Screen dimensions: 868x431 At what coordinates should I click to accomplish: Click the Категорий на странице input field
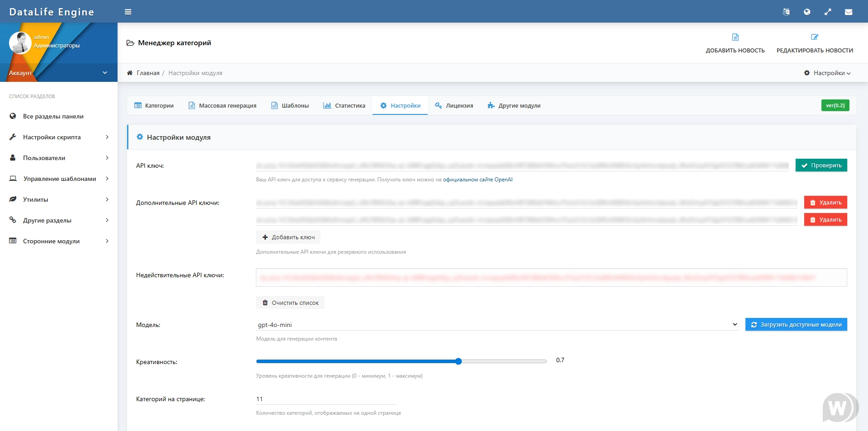325,399
